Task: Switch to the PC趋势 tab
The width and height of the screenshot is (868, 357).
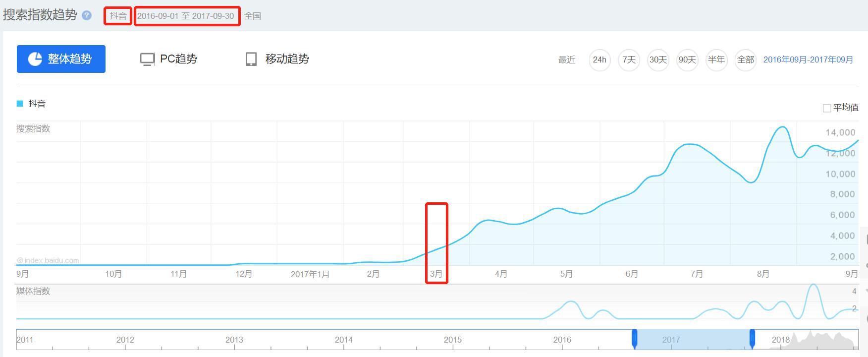Action: coord(169,59)
